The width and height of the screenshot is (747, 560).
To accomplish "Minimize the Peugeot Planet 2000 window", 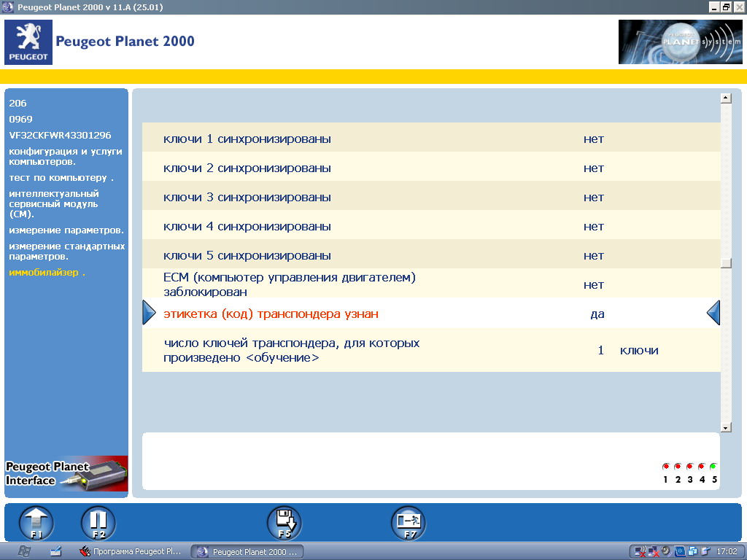I will point(714,7).
